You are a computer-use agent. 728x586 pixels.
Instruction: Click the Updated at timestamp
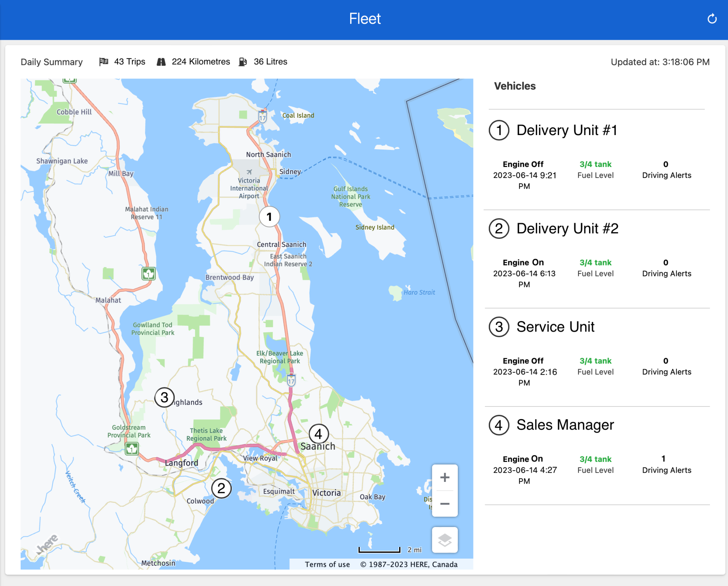(660, 62)
